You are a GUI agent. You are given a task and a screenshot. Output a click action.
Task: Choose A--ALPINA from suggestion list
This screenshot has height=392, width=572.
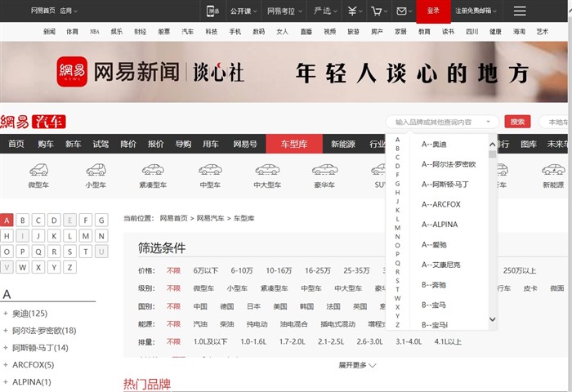pos(440,225)
